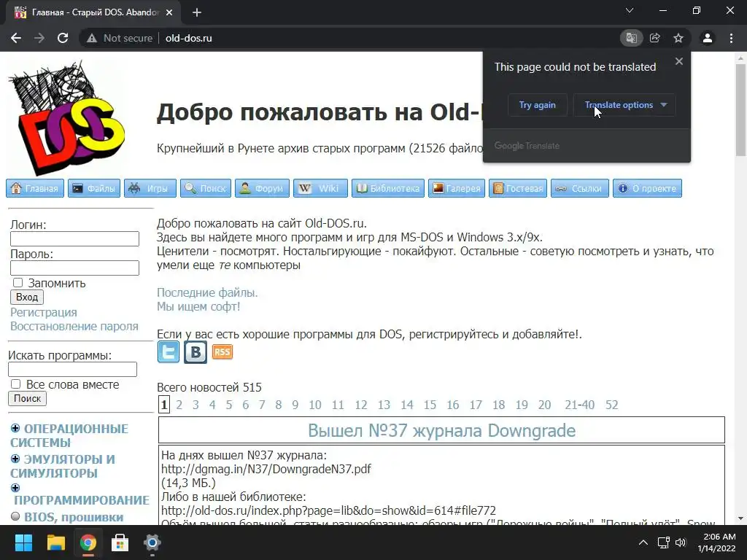Image resolution: width=747 pixels, height=560 pixels.
Task: Click the Not secure warning icon
Action: tap(92, 38)
